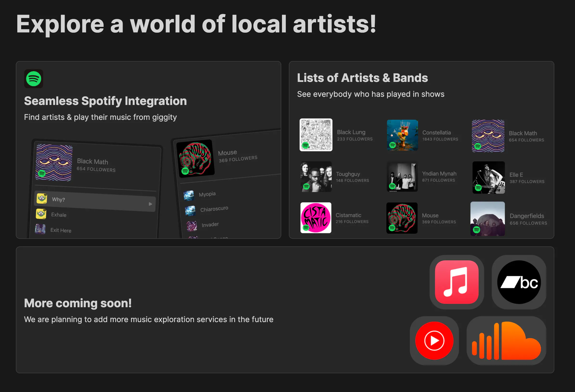575x392 pixels.
Task: Click Spotify badge on Cistamatic logo
Action: 306,227
